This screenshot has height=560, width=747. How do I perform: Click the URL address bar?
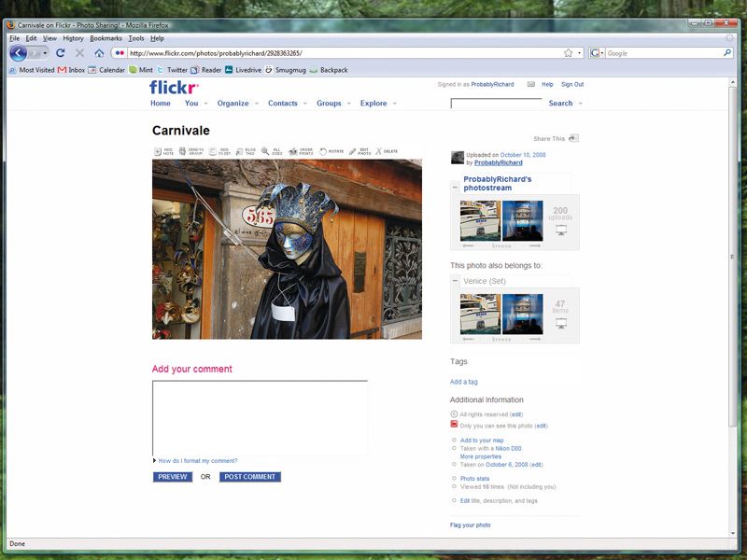pos(345,53)
